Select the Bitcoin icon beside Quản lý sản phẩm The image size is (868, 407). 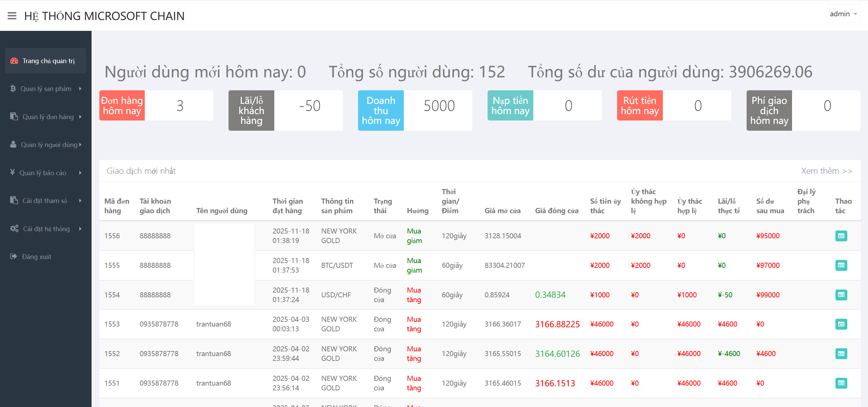13,89
